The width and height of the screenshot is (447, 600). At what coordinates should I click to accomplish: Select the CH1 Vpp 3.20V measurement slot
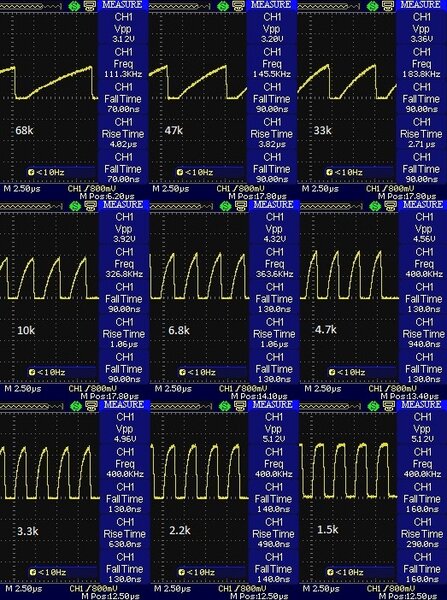(272, 28)
